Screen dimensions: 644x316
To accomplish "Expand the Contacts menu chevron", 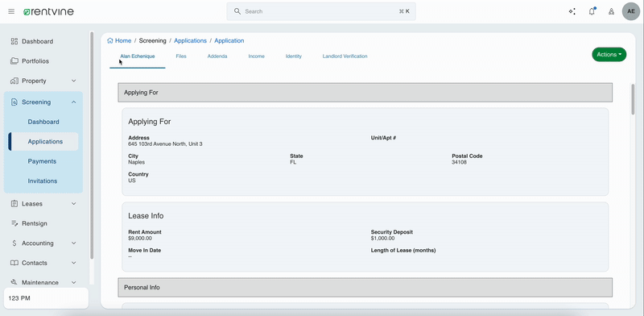I will 74,263.
